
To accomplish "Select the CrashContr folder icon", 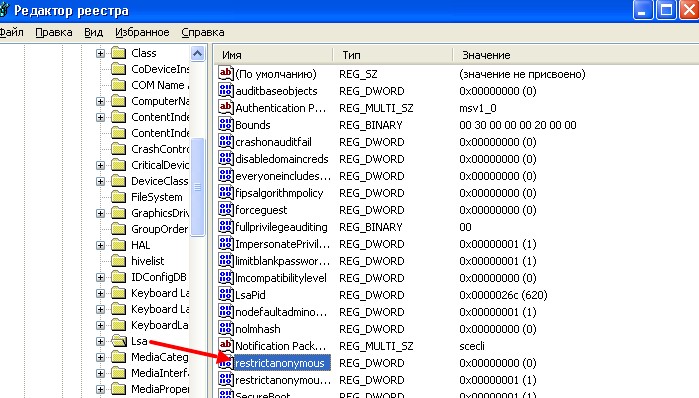I will click(x=118, y=149).
